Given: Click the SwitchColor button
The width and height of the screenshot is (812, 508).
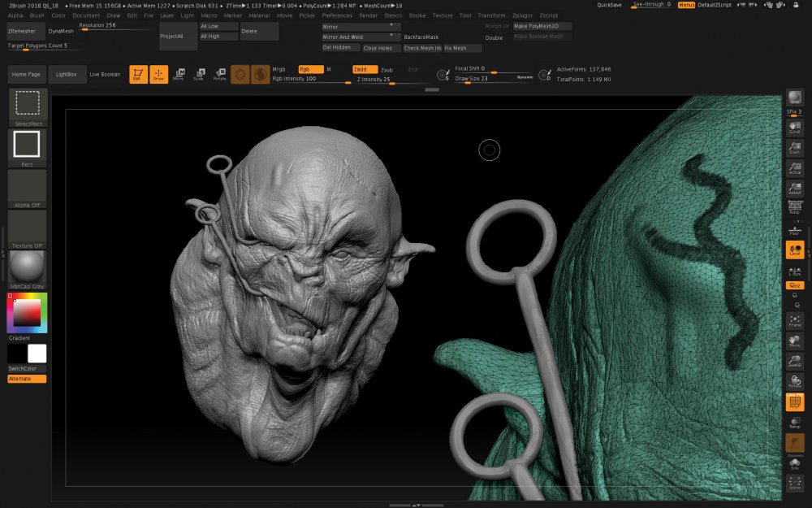Looking at the screenshot, I should click(x=27, y=368).
